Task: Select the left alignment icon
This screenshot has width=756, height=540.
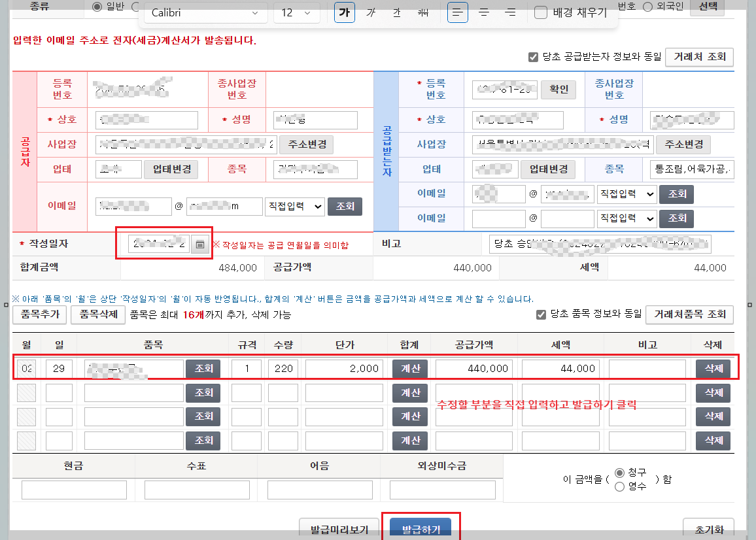Action: coord(457,12)
